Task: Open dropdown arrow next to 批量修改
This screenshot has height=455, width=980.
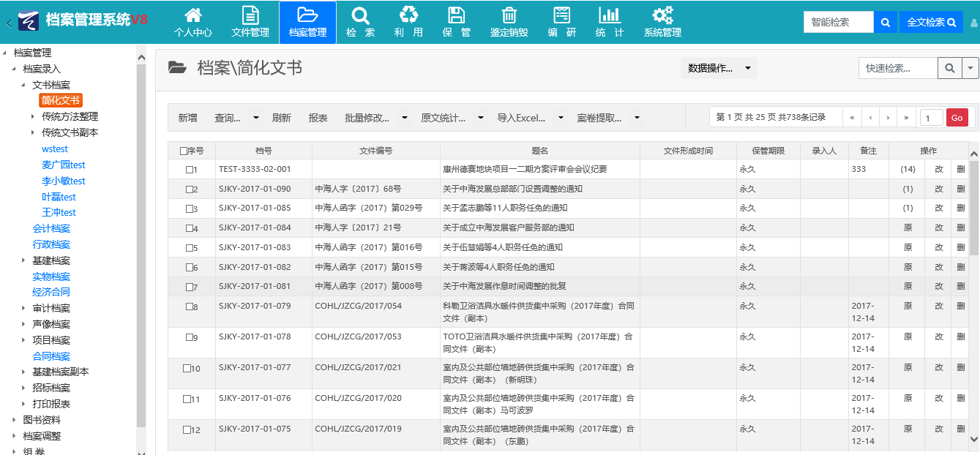Action: [405, 118]
